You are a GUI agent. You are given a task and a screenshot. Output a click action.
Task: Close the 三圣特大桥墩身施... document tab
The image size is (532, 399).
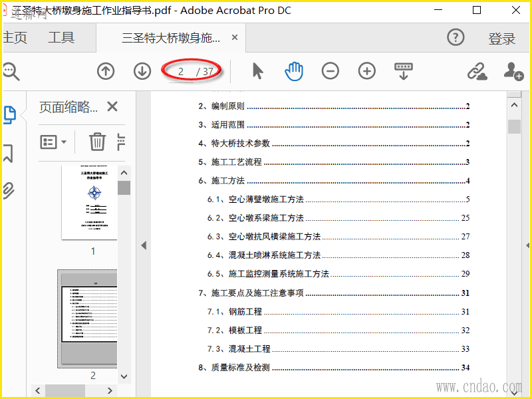pos(235,37)
